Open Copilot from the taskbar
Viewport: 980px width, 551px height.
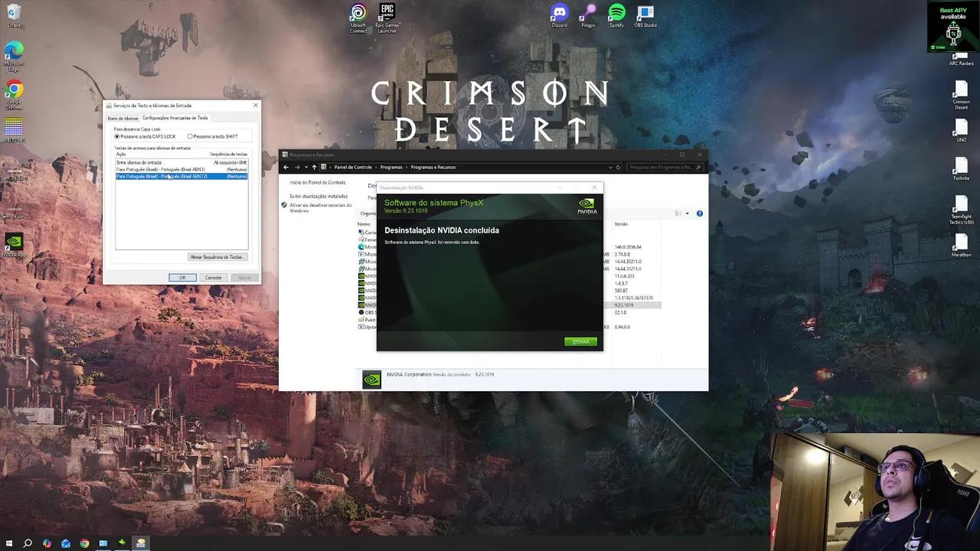click(x=47, y=543)
